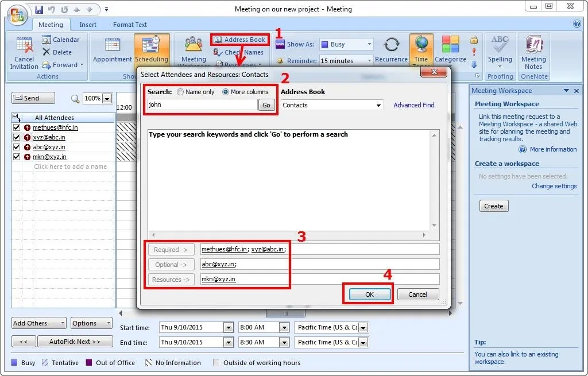The height and width of the screenshot is (376, 588).
Task: Save the meeting with the floppy icon
Action: point(39,9)
